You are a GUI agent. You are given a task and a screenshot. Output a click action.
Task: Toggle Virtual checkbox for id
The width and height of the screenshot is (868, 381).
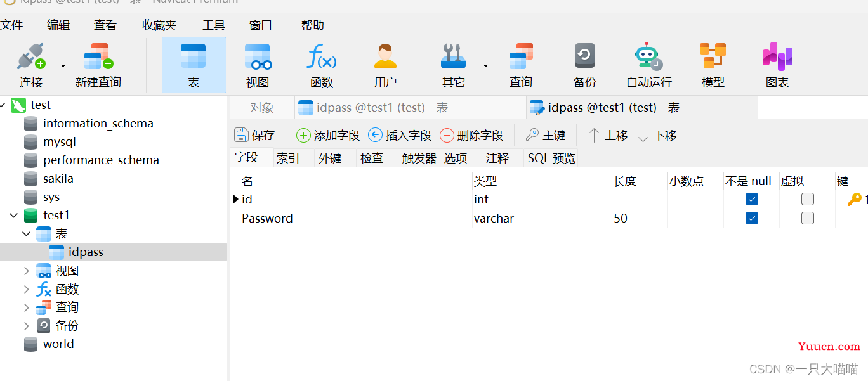point(808,199)
